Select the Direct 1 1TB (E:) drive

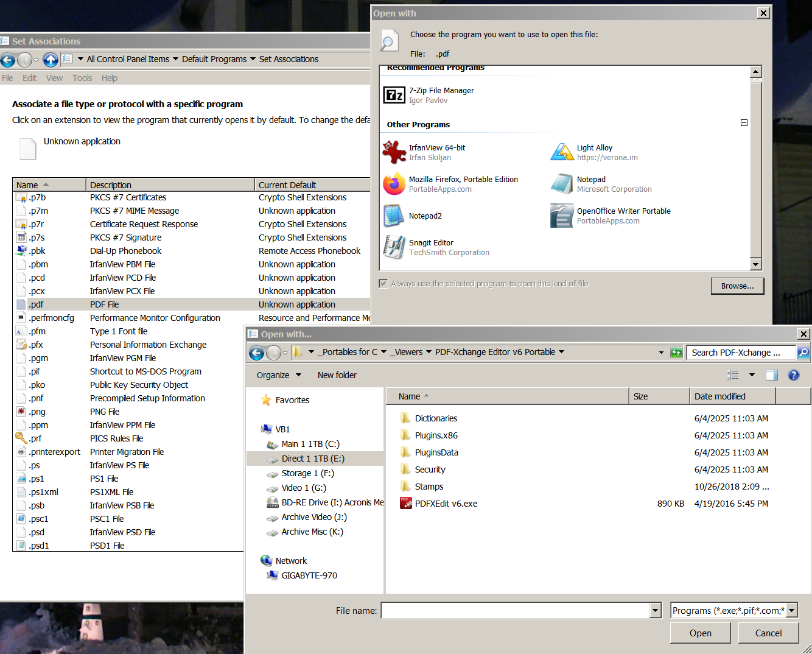coord(313,459)
